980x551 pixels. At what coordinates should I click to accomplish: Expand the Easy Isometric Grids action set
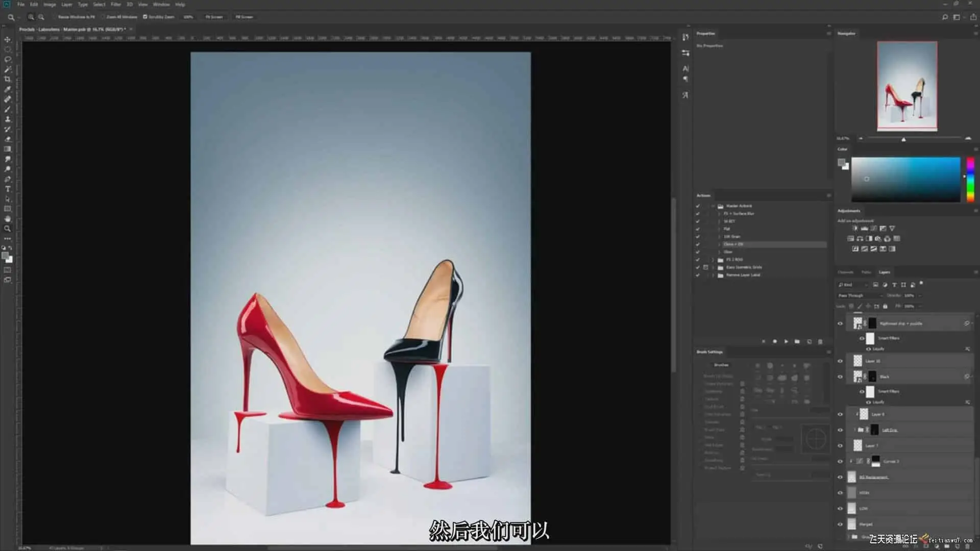pos(713,267)
